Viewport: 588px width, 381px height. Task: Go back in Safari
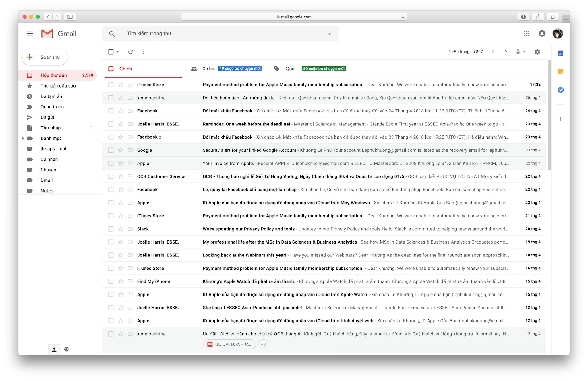pos(48,17)
